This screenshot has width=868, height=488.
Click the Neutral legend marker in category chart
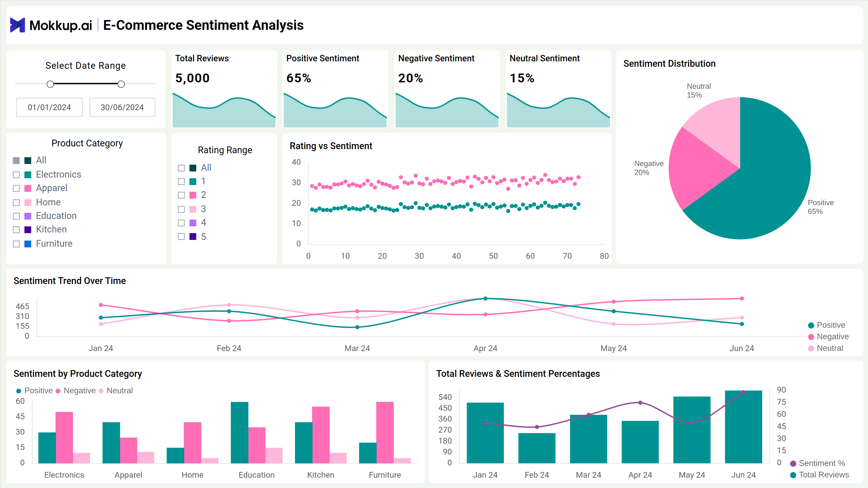click(x=101, y=391)
